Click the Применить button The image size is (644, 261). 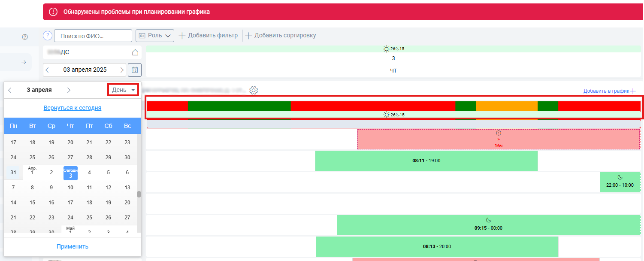tap(73, 246)
